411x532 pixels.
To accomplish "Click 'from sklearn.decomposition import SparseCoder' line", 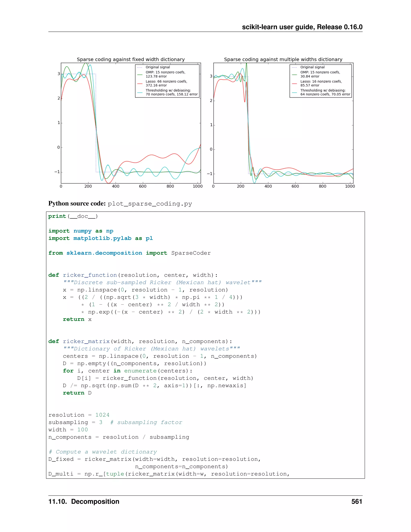I will click(x=129, y=253).
